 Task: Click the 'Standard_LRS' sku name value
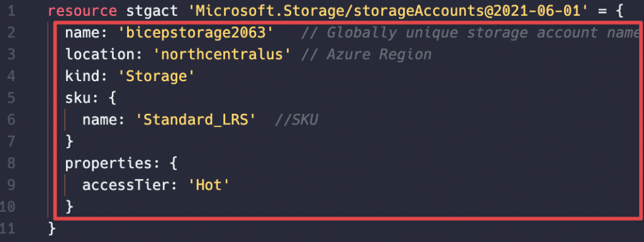196,120
